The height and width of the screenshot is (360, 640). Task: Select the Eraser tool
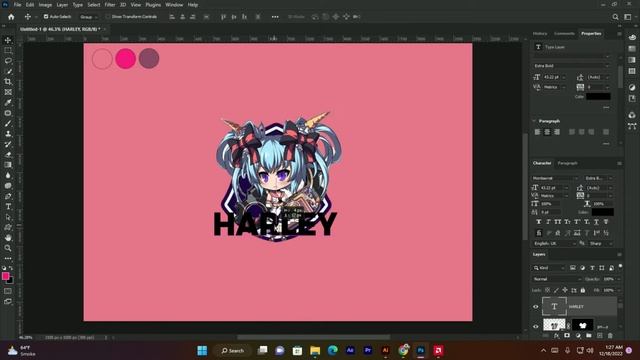tap(8, 155)
